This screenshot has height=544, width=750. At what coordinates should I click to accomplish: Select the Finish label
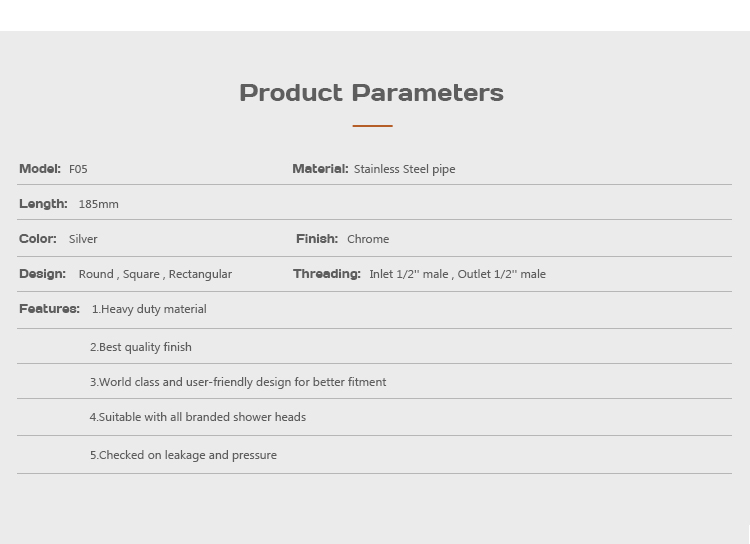pyautogui.click(x=317, y=239)
